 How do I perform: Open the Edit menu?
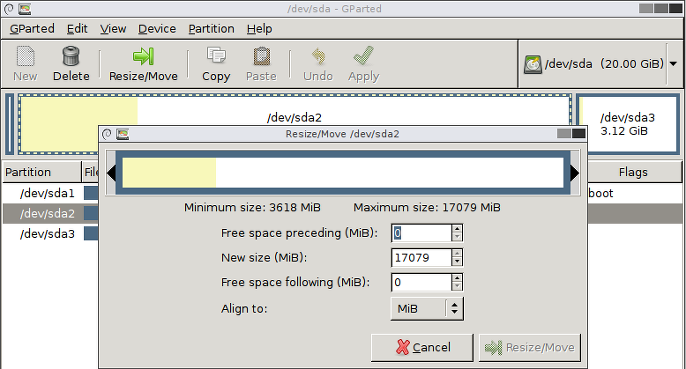pyautogui.click(x=77, y=29)
